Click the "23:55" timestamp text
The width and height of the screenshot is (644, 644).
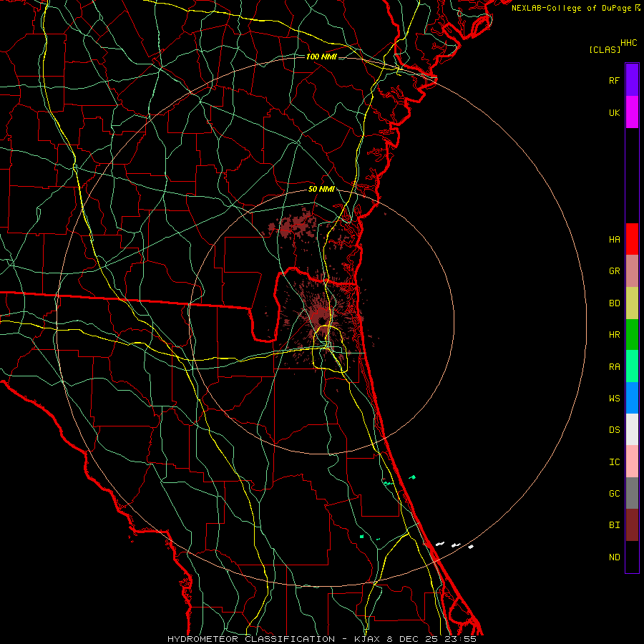click(x=459, y=639)
